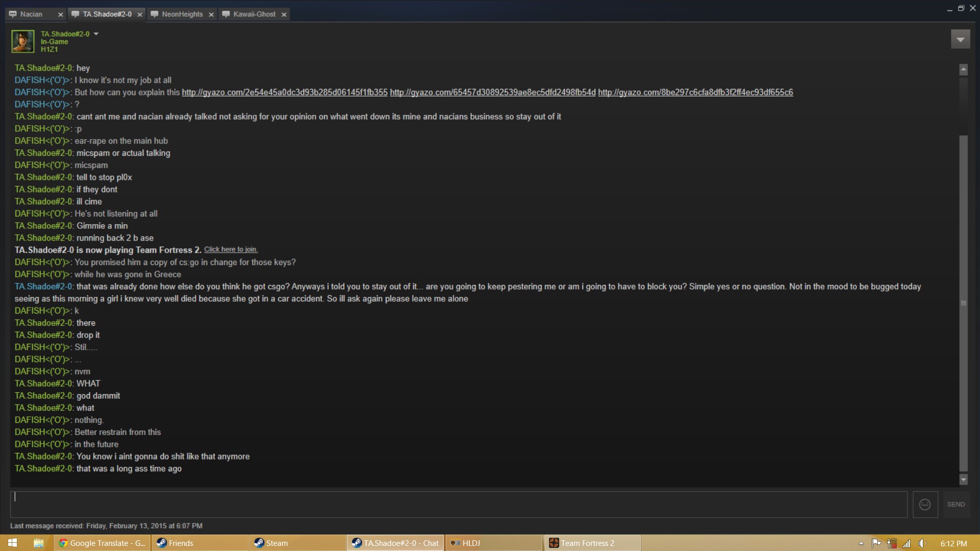Close the Kawaii-Ghost chat tab
The width and height of the screenshot is (980, 551).
pos(284,15)
